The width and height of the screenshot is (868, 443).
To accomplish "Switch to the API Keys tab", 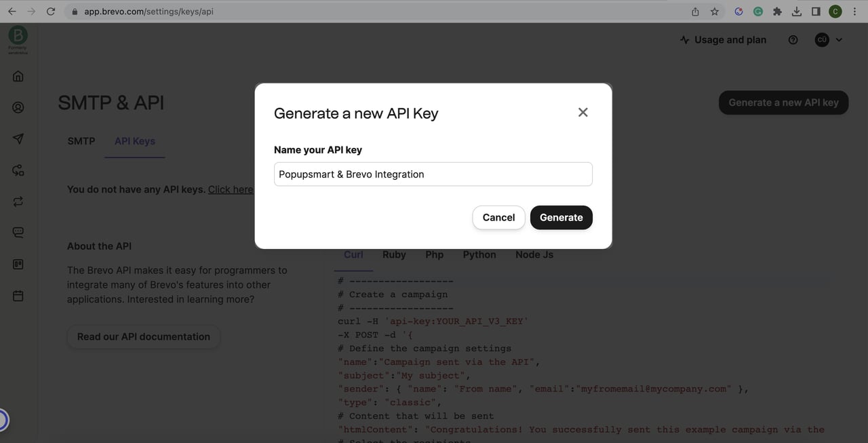I will point(134,141).
